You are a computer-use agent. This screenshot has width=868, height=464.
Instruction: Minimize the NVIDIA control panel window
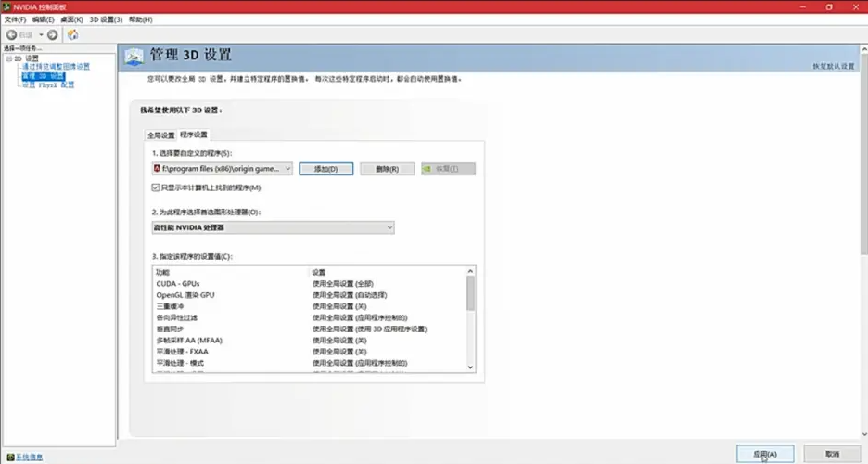point(803,6)
